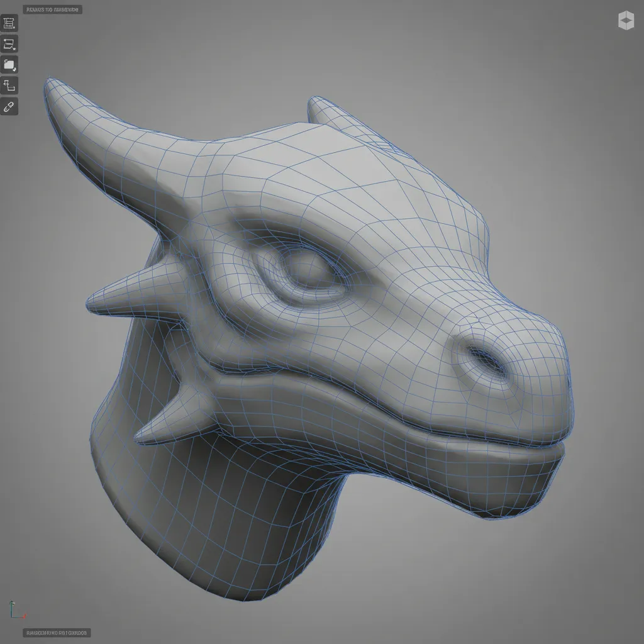Open the material/folder tool, third toolbar icon
The image size is (644, 644).
pyautogui.click(x=9, y=65)
